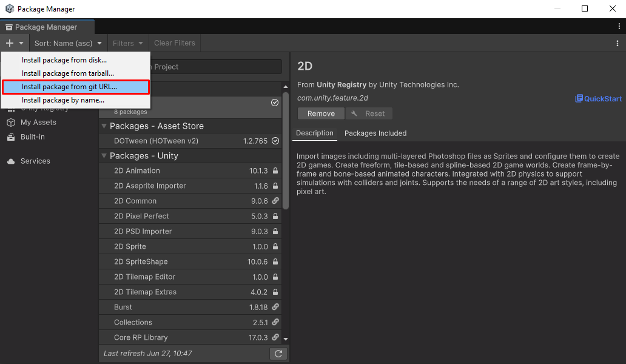Select Install package by name option
This screenshot has width=626, height=364.
(x=63, y=100)
